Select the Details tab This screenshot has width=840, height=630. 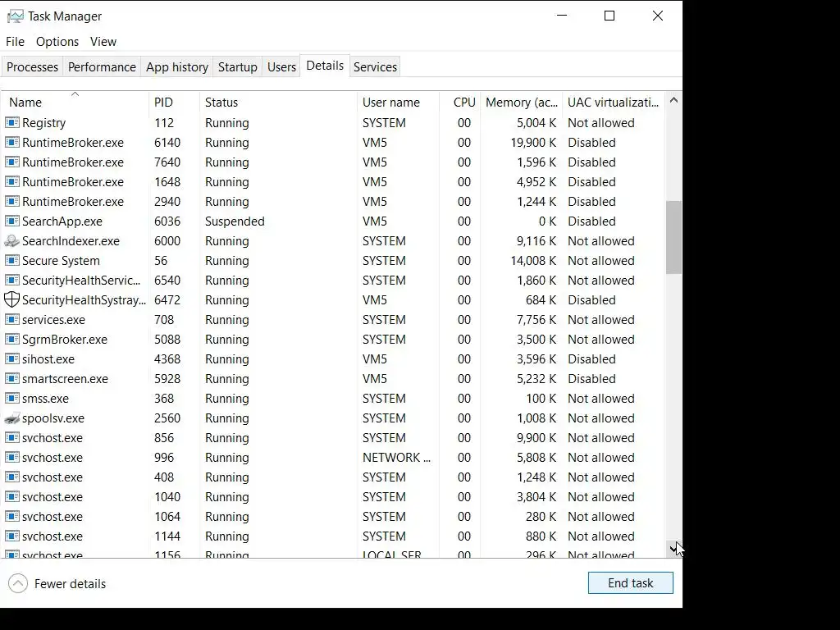(325, 66)
